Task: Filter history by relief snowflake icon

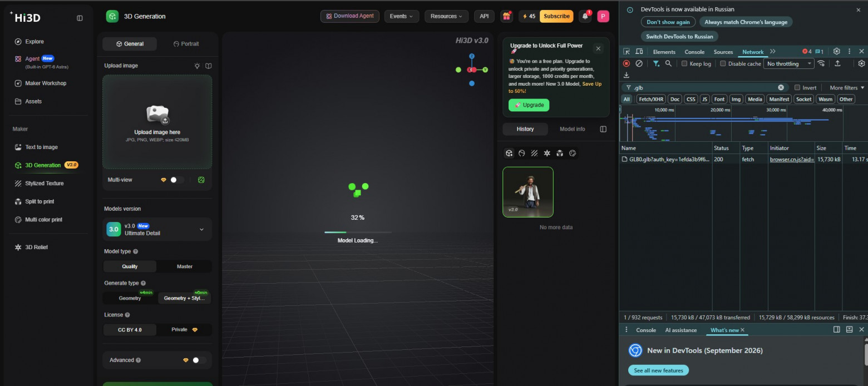Action: 547,153
